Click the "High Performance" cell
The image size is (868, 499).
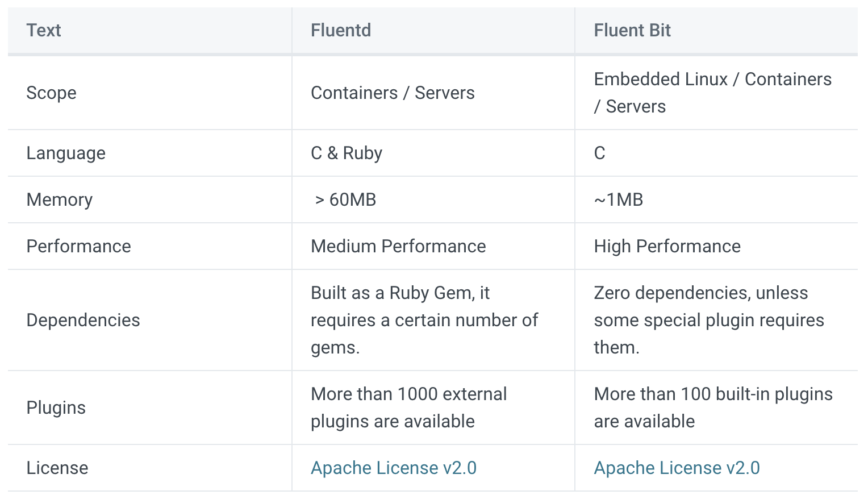667,246
